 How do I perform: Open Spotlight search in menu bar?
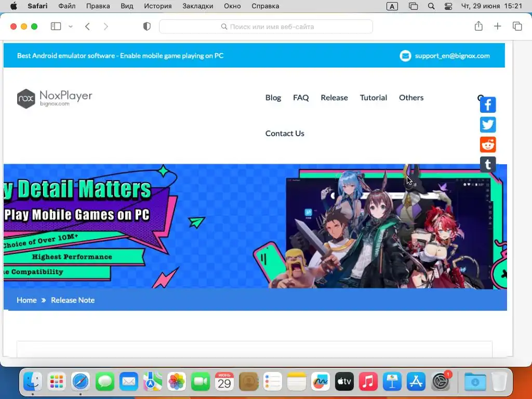click(431, 6)
